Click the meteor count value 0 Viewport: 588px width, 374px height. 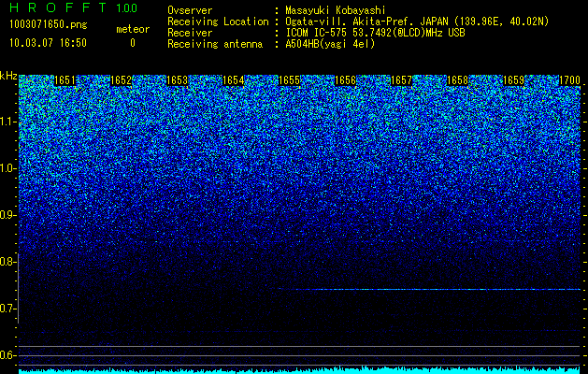point(133,43)
